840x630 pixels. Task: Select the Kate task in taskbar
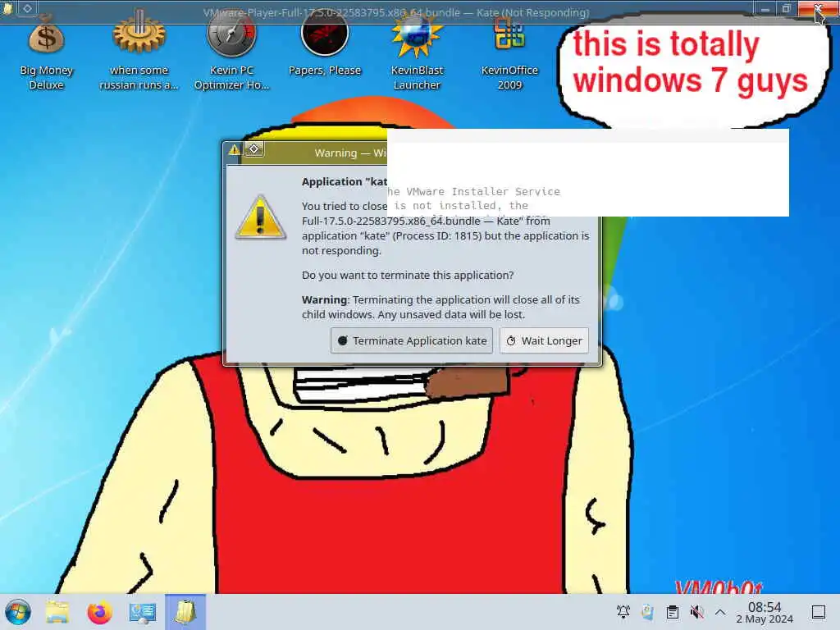coord(185,612)
